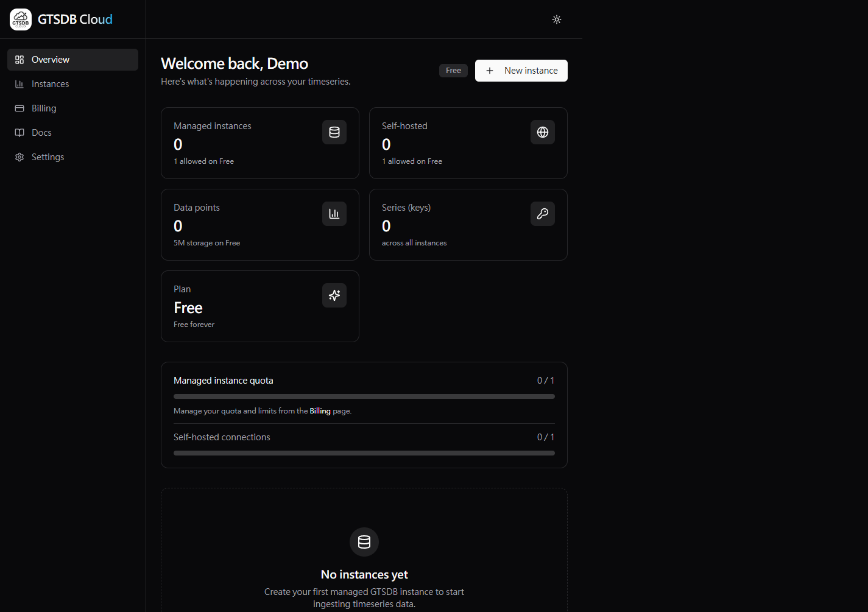Click the "Managed instances" card title
This screenshot has height=612, width=868.
(x=213, y=126)
